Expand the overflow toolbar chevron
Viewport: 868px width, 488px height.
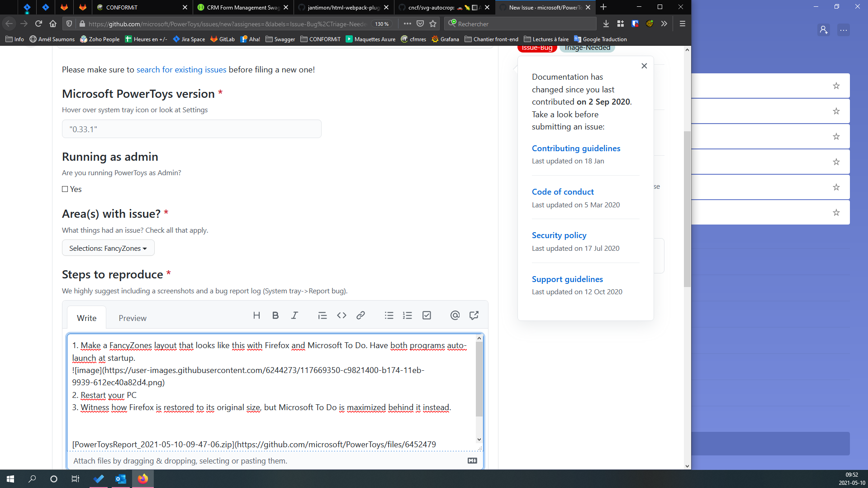tap(664, 24)
